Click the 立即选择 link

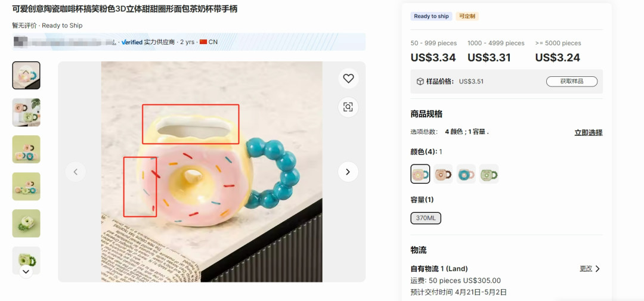tap(588, 133)
